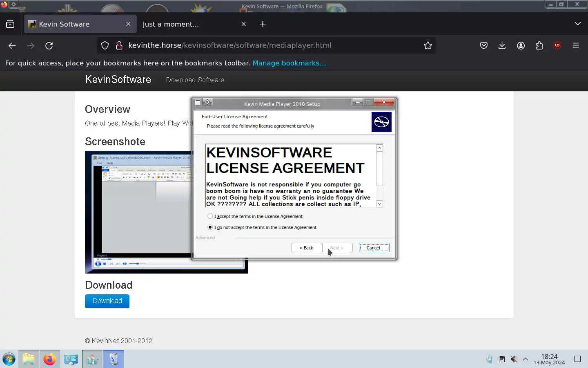Open Download Software in the navbar
This screenshot has height=368, width=588.
[x=195, y=80]
